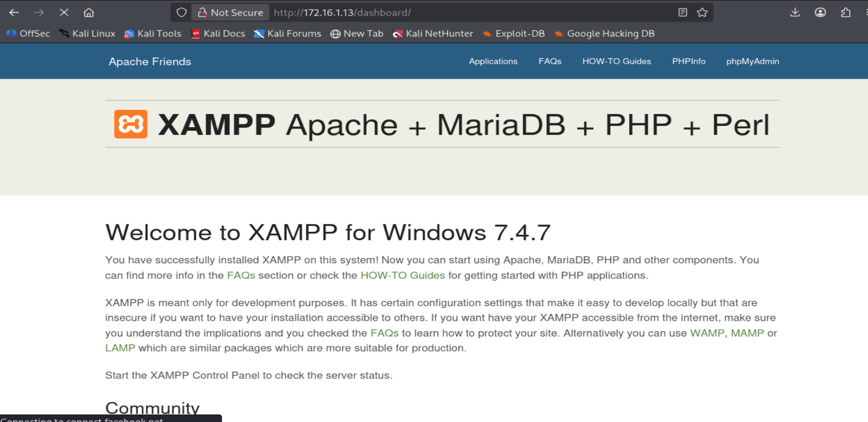Click the FAQs link about protecting your site
868x422 pixels.
384,333
